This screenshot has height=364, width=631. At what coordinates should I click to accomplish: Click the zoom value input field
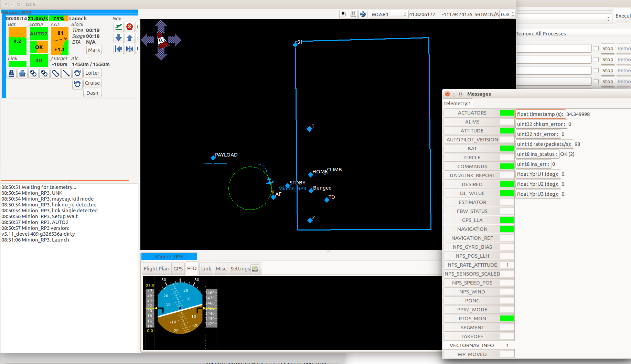(x=505, y=14)
